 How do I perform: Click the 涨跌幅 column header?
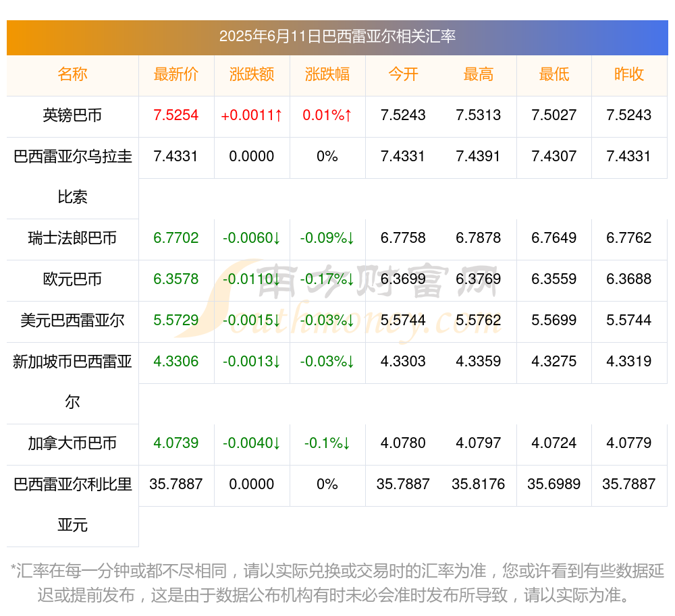point(327,74)
